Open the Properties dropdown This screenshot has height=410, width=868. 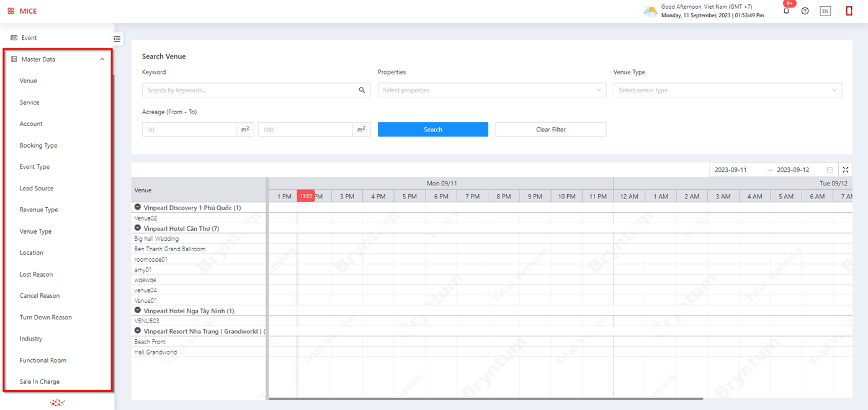[x=491, y=91]
